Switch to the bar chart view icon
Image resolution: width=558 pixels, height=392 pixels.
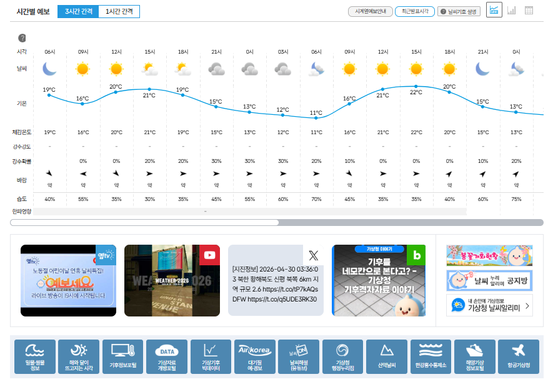pyautogui.click(x=511, y=11)
